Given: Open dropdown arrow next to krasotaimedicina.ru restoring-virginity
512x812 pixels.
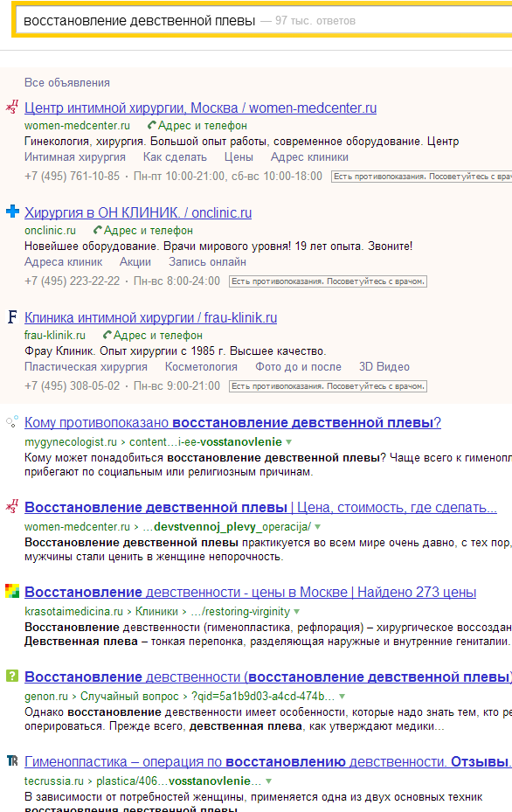Looking at the screenshot, I should click(x=297, y=612).
